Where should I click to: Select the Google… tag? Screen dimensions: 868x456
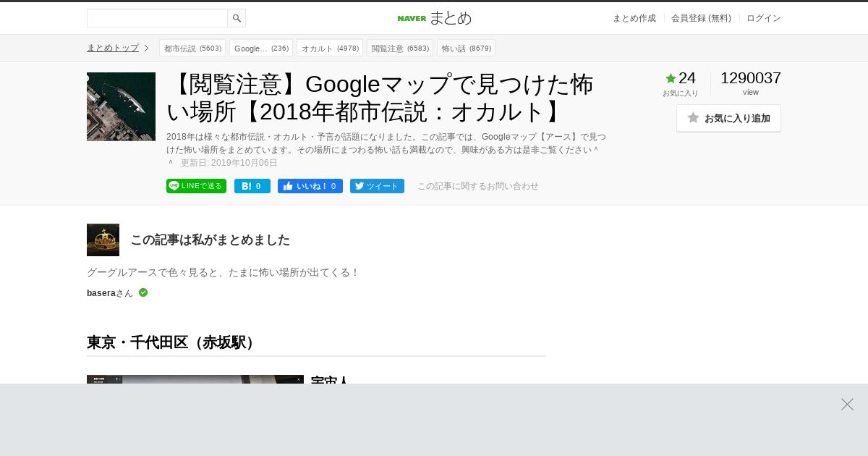(x=261, y=48)
